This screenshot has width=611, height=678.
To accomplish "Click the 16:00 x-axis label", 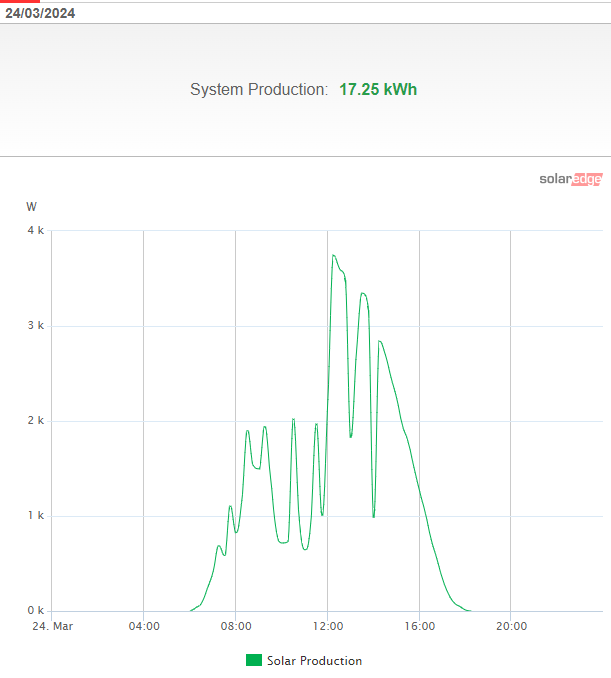I will tap(419, 626).
